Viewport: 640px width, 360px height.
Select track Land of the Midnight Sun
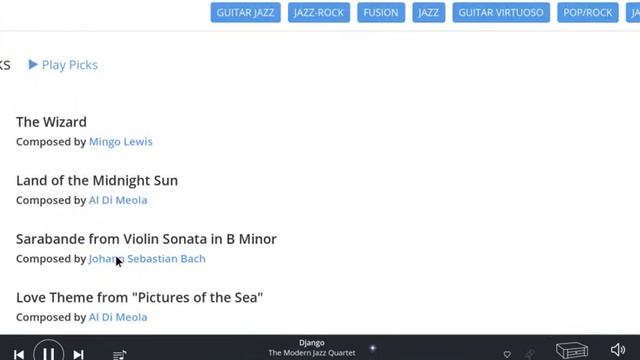[97, 180]
